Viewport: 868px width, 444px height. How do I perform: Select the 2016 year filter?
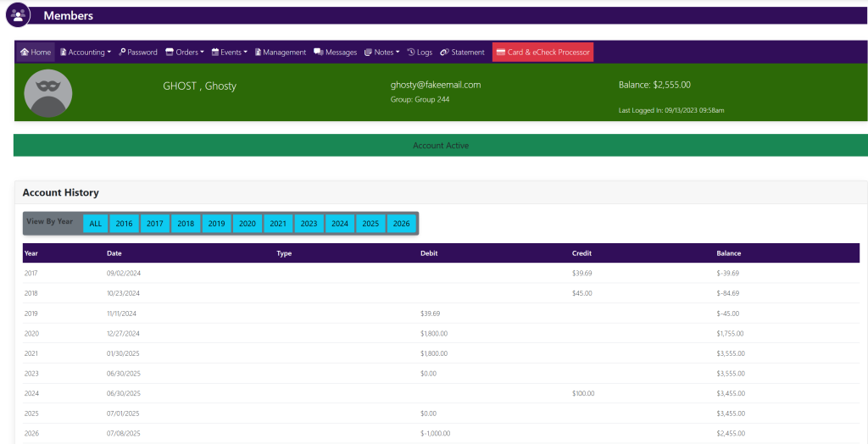point(125,224)
